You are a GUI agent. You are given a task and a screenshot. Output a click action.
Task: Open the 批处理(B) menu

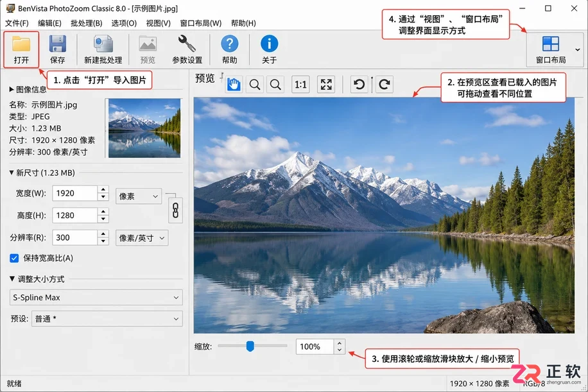(86, 23)
